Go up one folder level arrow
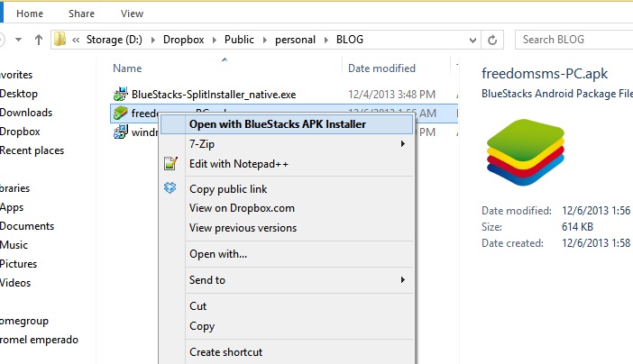The image size is (633, 364). coord(39,40)
